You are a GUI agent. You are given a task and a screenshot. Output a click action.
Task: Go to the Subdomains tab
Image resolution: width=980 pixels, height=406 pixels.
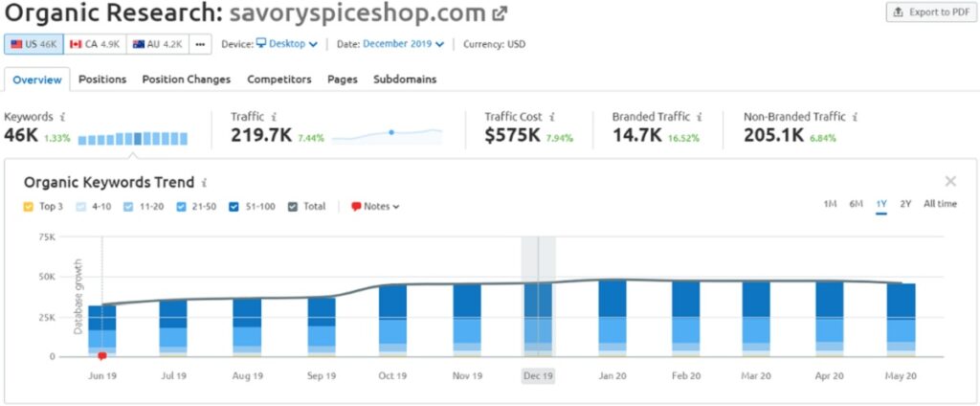[405, 79]
